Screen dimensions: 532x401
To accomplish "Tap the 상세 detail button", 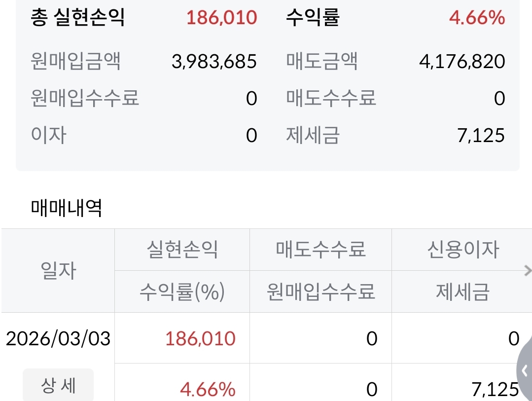I will pyautogui.click(x=58, y=385).
